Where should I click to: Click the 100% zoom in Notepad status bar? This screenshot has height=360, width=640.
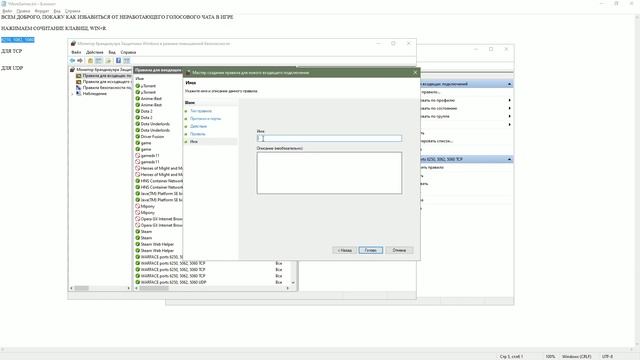pos(550,356)
